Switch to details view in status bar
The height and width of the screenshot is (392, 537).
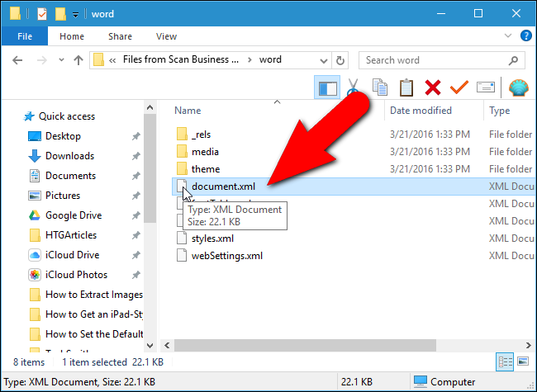tap(505, 361)
